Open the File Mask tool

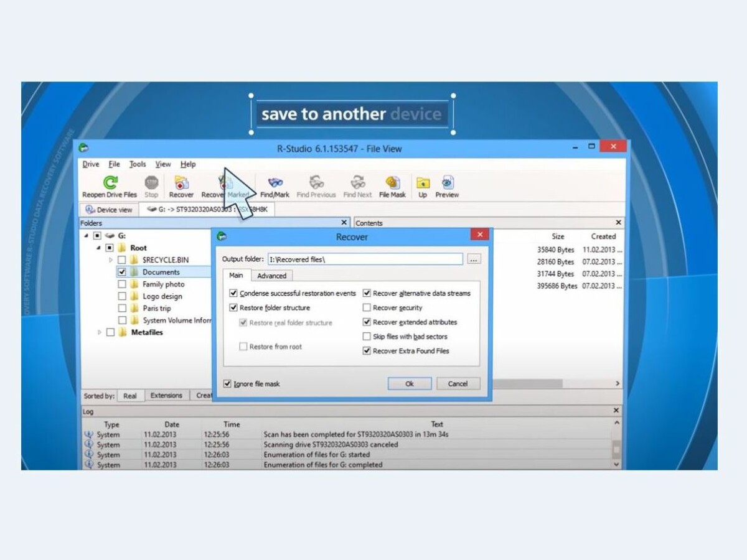point(392,182)
